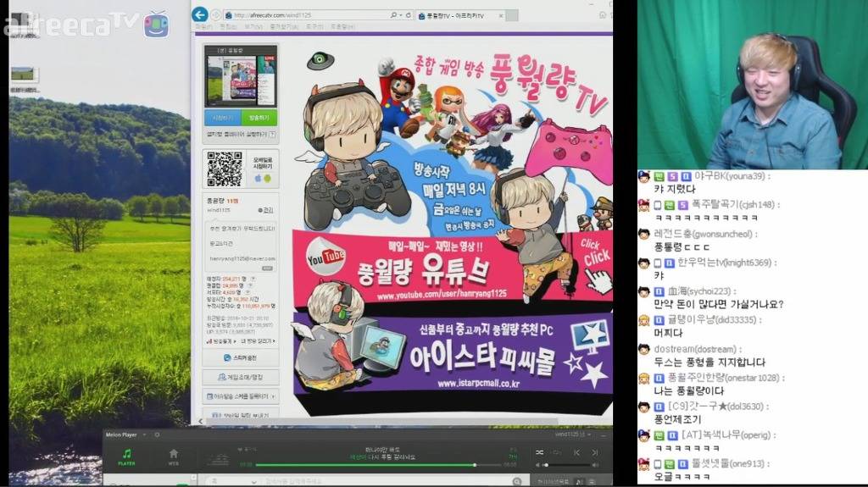This screenshot has height=487, width=868.
Task: Open the 도움말 menu in browser menu bar
Action: [342, 26]
